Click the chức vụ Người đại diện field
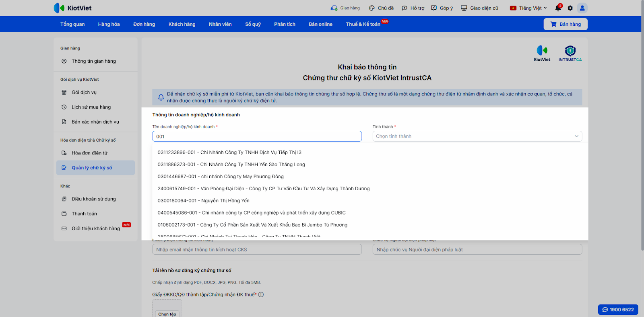644x317 pixels. (477, 249)
